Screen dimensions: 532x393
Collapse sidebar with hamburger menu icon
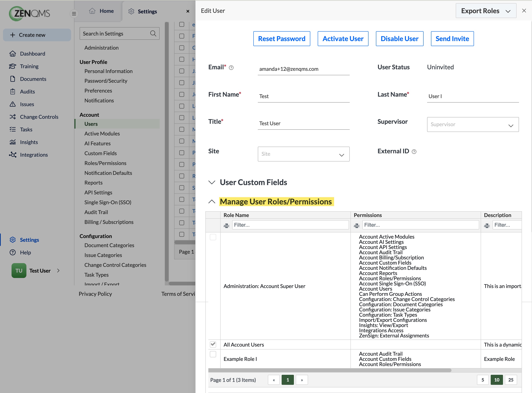pyautogui.click(x=74, y=14)
